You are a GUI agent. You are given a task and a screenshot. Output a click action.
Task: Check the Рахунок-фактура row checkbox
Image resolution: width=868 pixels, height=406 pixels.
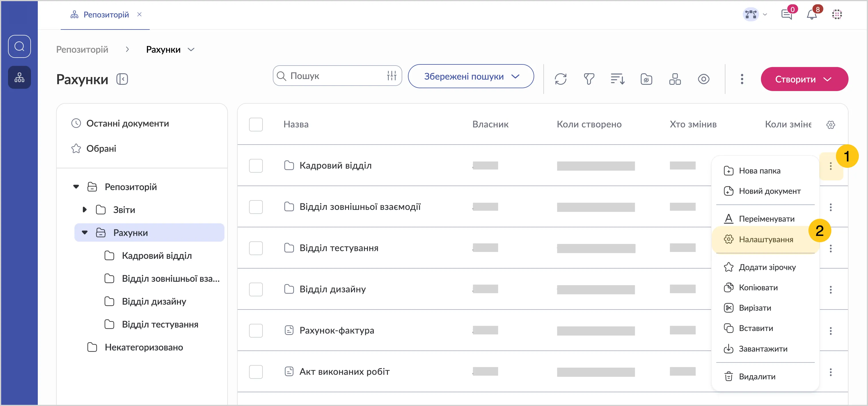(x=256, y=330)
